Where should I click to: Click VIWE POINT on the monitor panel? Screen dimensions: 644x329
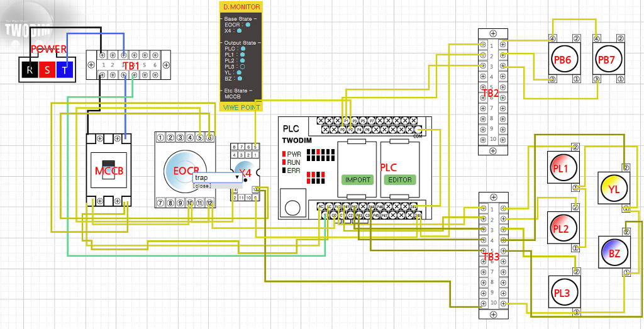(x=241, y=107)
